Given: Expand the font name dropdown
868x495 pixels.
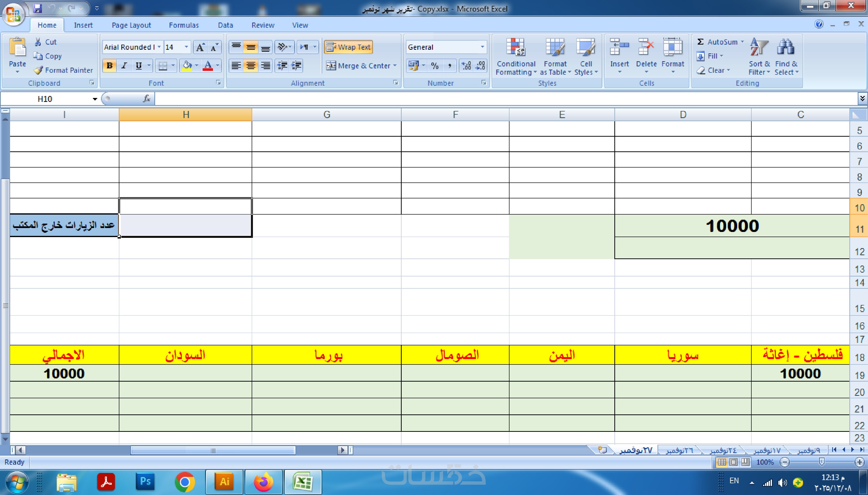Looking at the screenshot, I should [159, 47].
